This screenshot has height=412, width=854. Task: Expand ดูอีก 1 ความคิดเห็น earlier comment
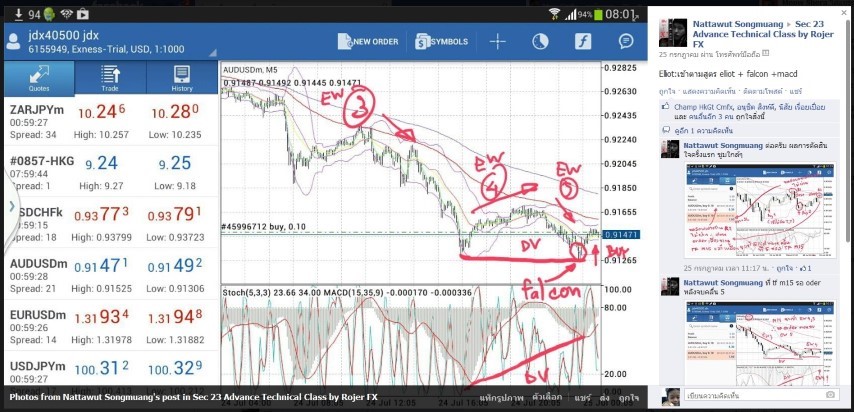pyautogui.click(x=703, y=131)
